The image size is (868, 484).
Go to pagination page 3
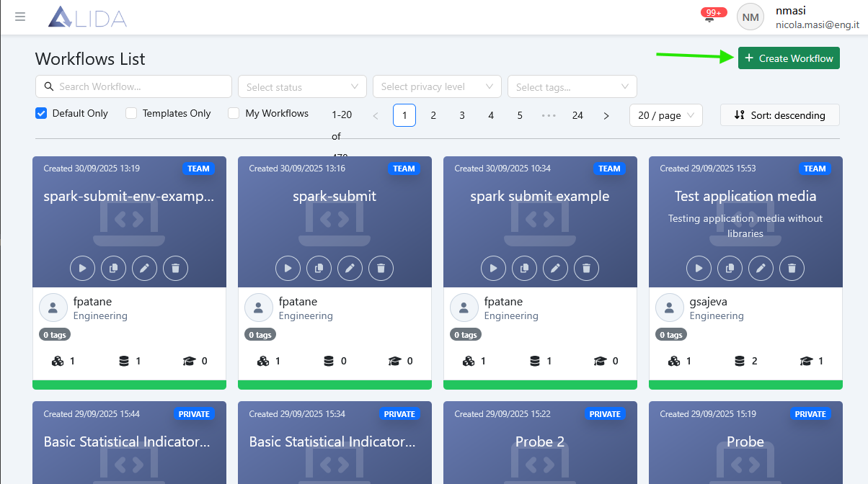tap(462, 115)
